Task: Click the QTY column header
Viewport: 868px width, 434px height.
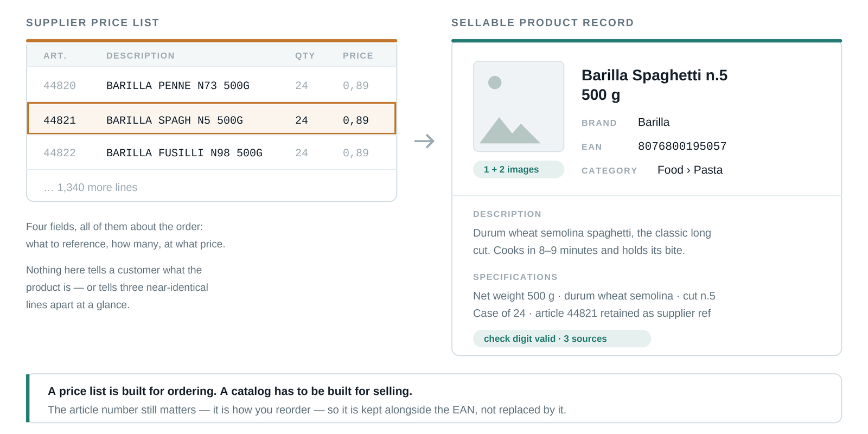Action: (305, 55)
